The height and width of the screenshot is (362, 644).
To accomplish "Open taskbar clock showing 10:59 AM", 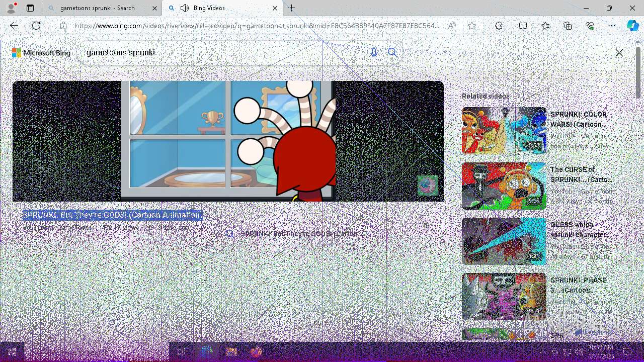I will tap(600, 351).
